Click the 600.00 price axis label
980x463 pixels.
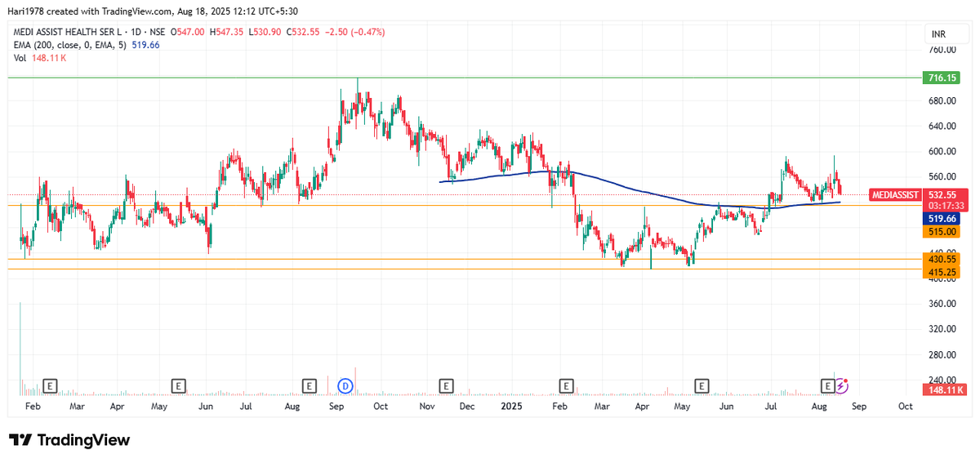[942, 151]
